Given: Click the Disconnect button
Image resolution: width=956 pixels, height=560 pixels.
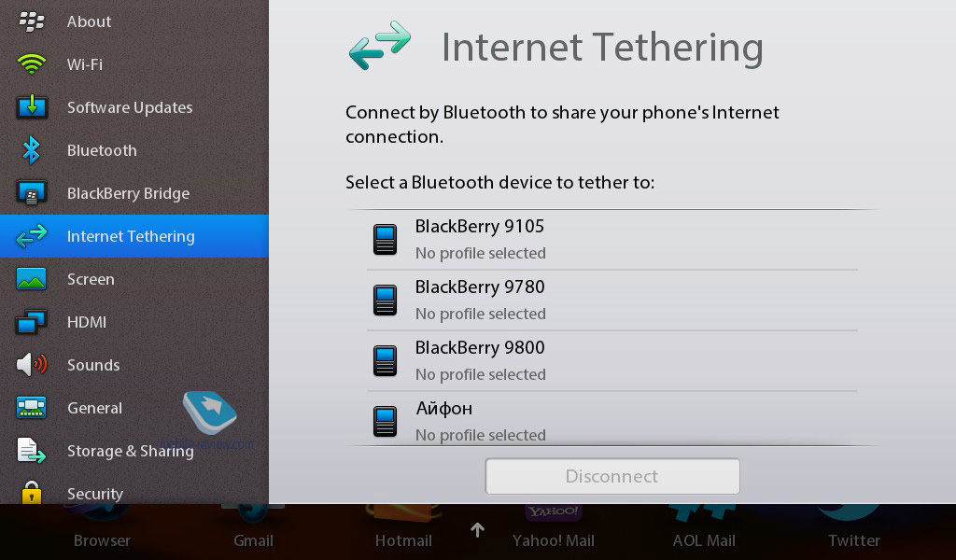Looking at the screenshot, I should (612, 476).
